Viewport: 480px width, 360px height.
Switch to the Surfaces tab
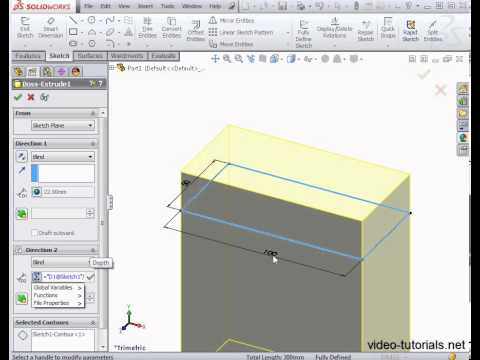click(x=90, y=56)
